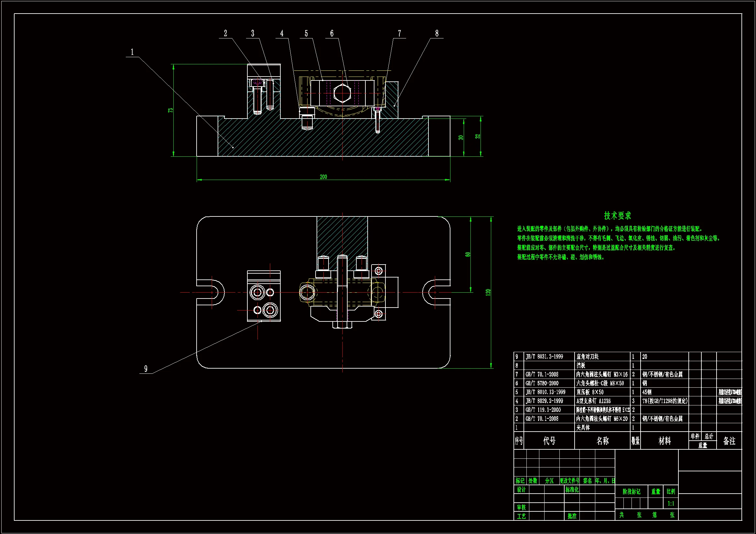The width and height of the screenshot is (756, 534).
Task: Select the 夹具体 part name cell
Action: [x=583, y=428]
